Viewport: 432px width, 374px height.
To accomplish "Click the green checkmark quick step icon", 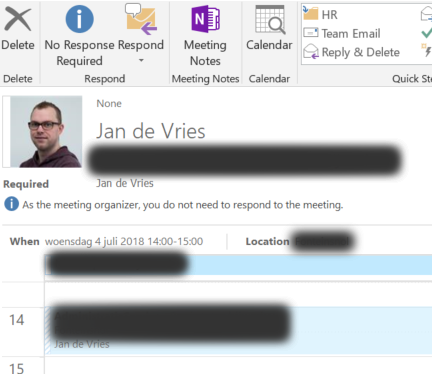I will (426, 33).
